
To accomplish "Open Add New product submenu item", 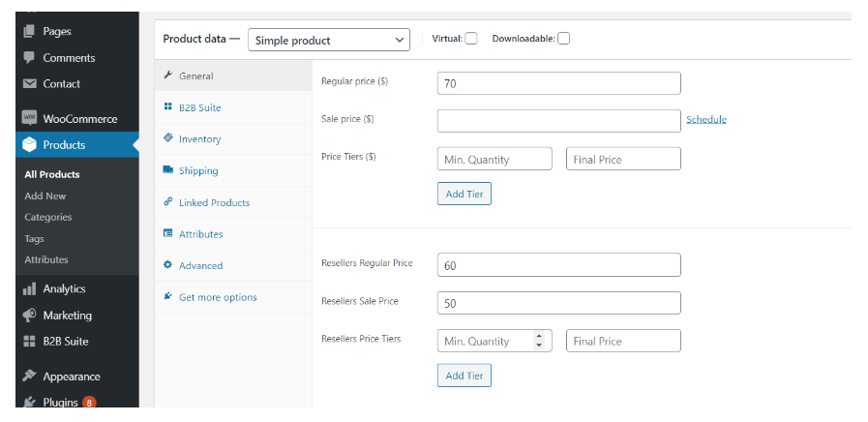I will click(x=45, y=196).
